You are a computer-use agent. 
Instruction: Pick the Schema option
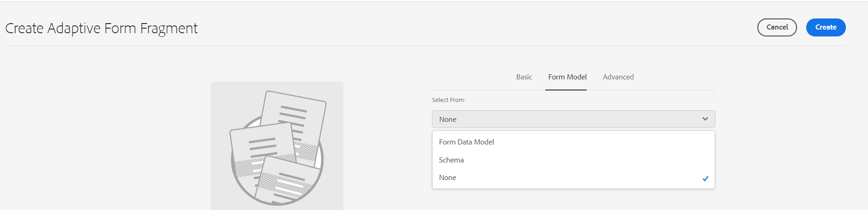pyautogui.click(x=451, y=160)
